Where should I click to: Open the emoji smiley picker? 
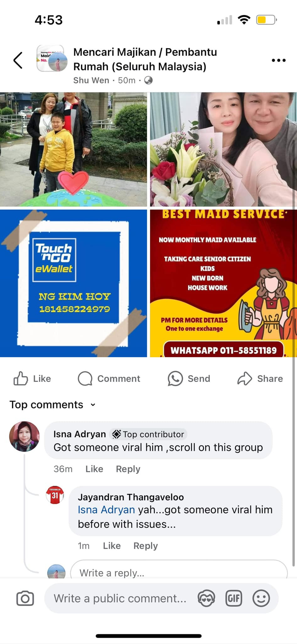click(x=261, y=598)
